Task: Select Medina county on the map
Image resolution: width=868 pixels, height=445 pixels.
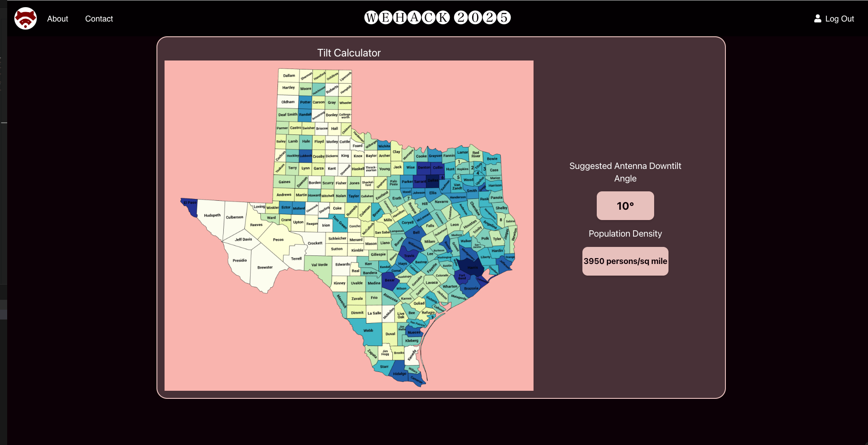Action: tap(373, 283)
